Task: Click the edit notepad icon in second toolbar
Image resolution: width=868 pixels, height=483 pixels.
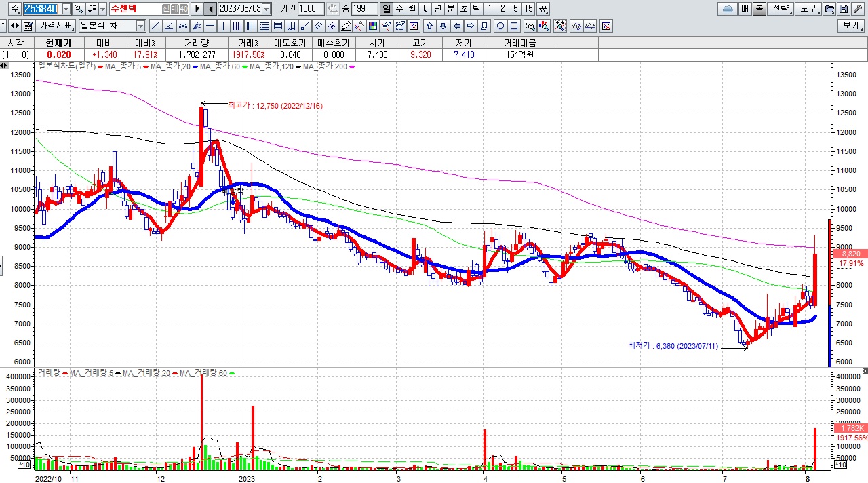Action: tap(28, 26)
